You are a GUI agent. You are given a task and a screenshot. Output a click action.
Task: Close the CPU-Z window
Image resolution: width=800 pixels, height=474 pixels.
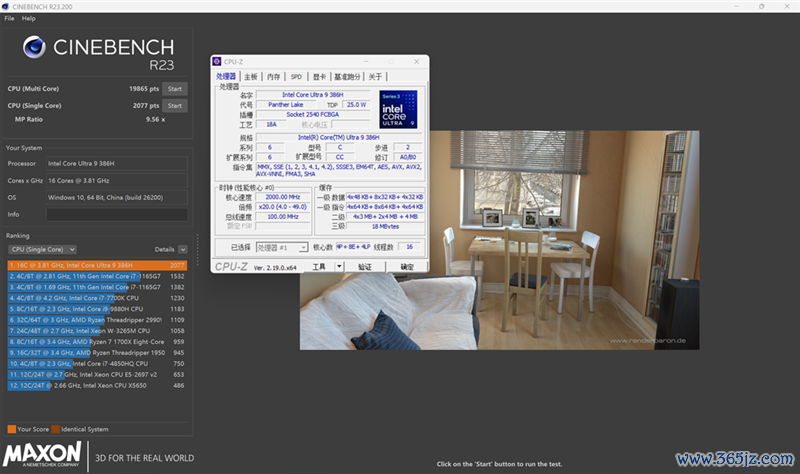pos(416,61)
